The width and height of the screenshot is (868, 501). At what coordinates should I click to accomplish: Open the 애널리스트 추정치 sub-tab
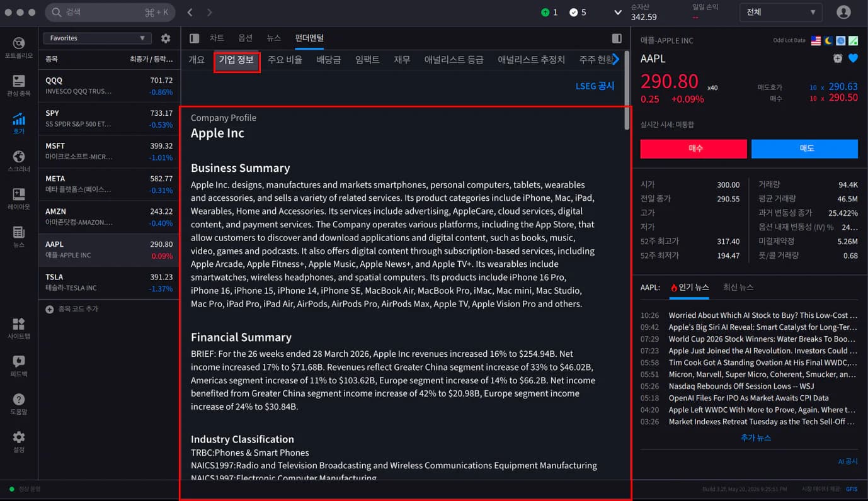(532, 60)
